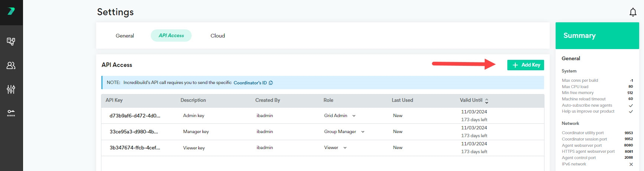Screen dimensions: 644x171
Task: Switch to the General tab
Action: tap(125, 36)
